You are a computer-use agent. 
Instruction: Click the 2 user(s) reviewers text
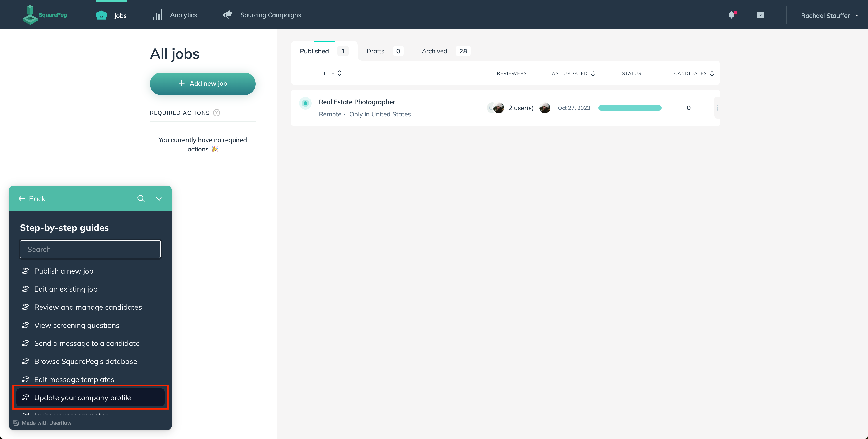(521, 108)
